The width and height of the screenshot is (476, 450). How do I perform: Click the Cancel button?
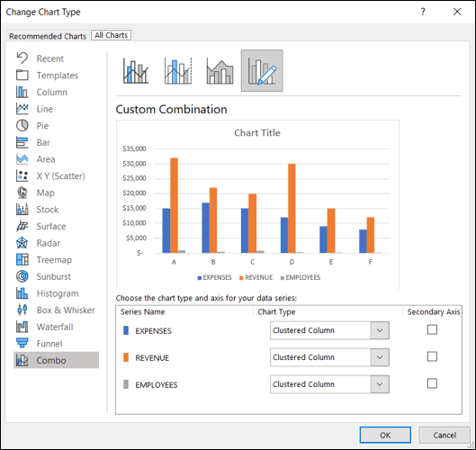pos(445,435)
